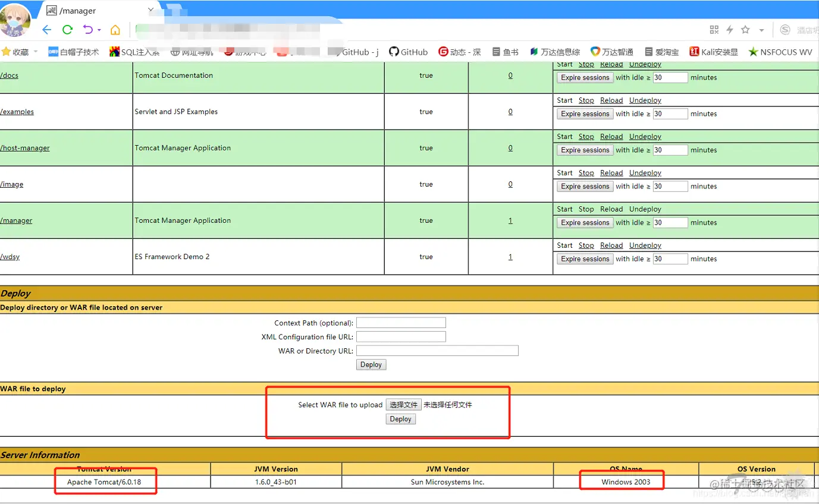Focus the idle minutes field for /docs
Viewport: 819px width, 504px height.
pyautogui.click(x=670, y=78)
